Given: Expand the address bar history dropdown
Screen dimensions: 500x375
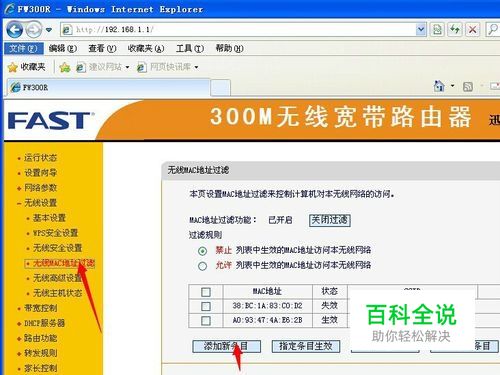Looking at the screenshot, I should [x=421, y=30].
